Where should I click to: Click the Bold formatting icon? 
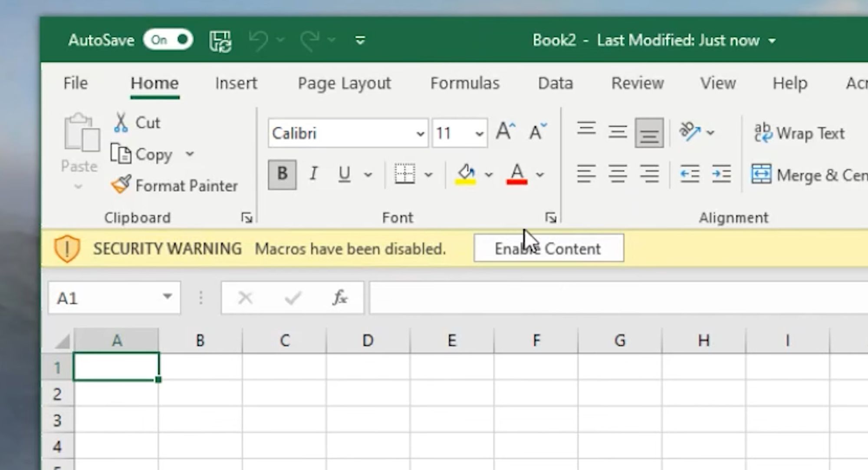point(282,175)
